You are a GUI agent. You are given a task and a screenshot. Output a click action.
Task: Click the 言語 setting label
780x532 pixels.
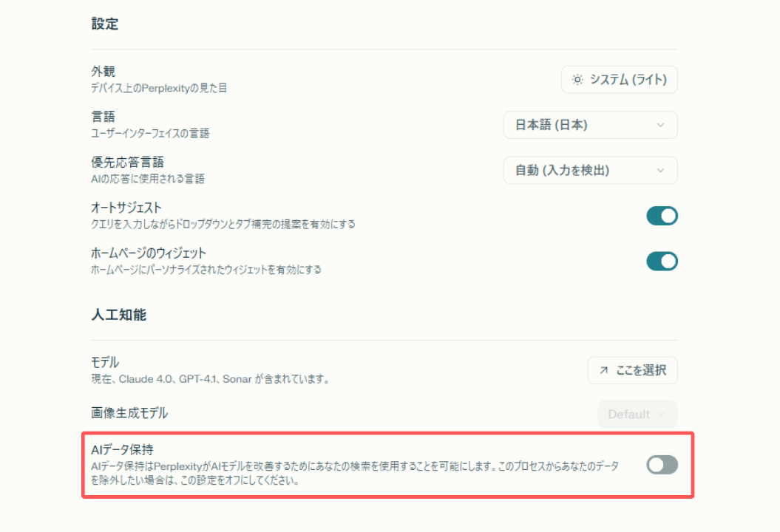click(104, 117)
